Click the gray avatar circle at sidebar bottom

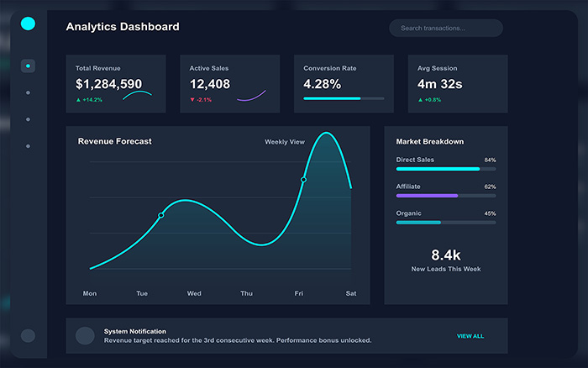click(28, 336)
